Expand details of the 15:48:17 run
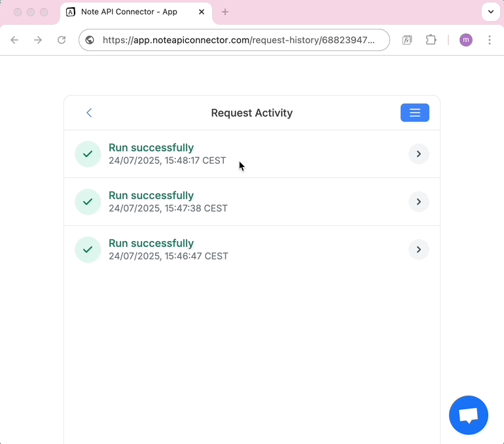This screenshot has width=504, height=444. [x=418, y=154]
